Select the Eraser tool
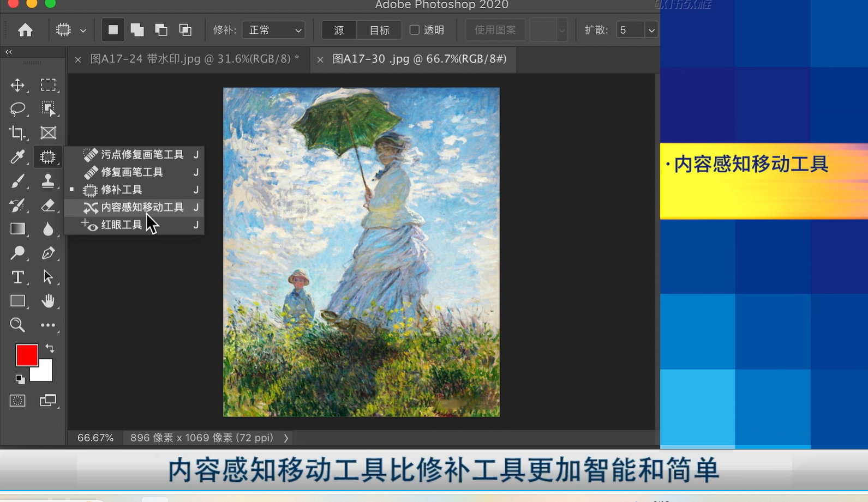The height and width of the screenshot is (502, 868). pyautogui.click(x=48, y=205)
